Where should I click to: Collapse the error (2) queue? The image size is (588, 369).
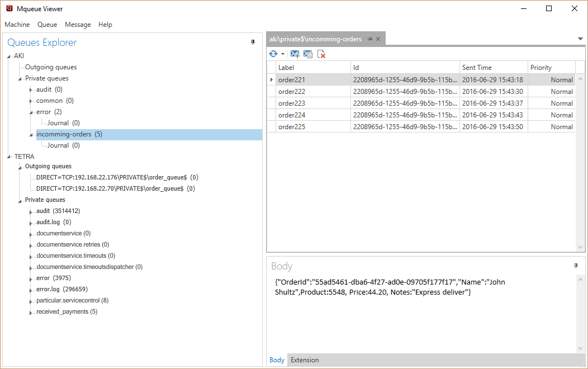pos(31,112)
